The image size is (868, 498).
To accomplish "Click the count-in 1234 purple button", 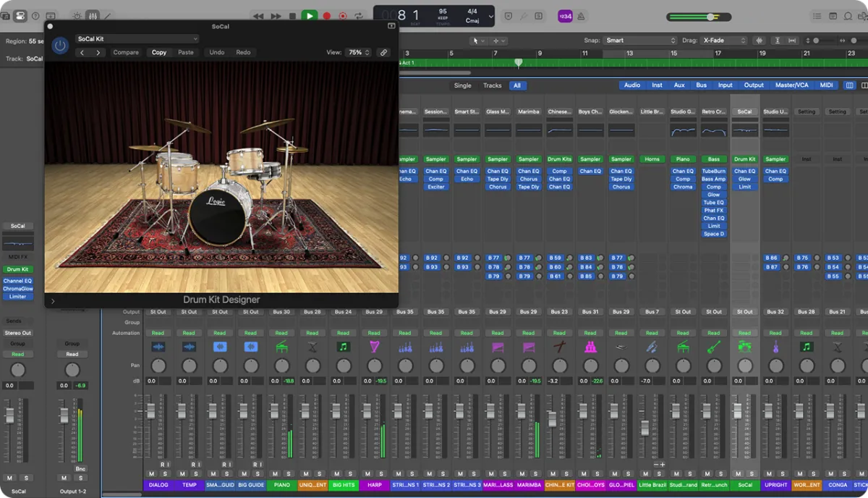I will point(565,16).
